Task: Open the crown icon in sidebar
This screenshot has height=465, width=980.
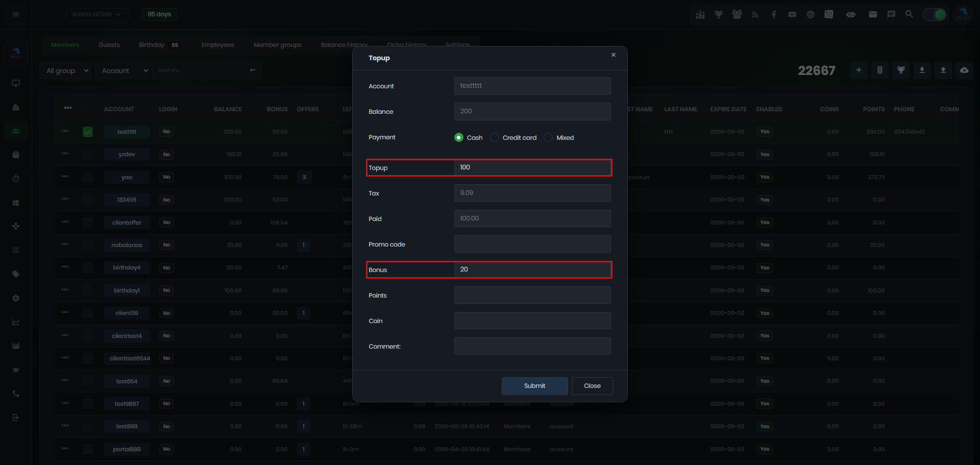Action: click(16, 370)
